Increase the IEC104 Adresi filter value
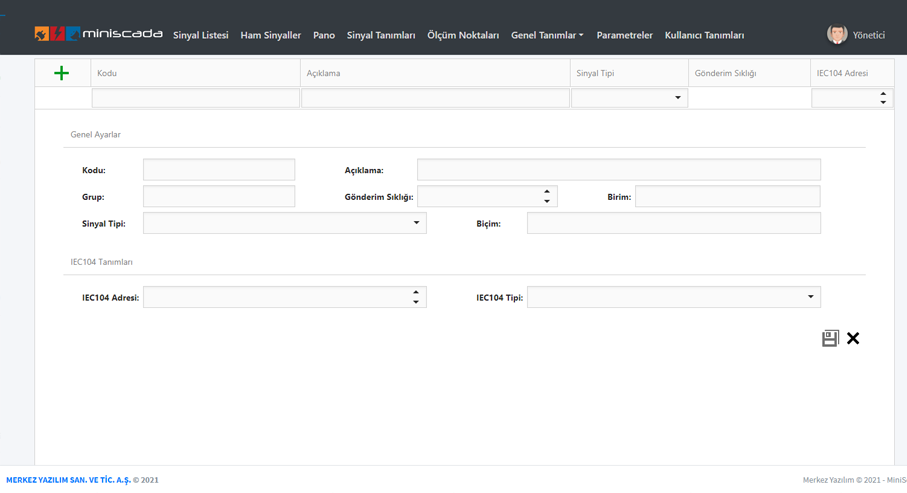907x493 pixels. pyautogui.click(x=883, y=94)
